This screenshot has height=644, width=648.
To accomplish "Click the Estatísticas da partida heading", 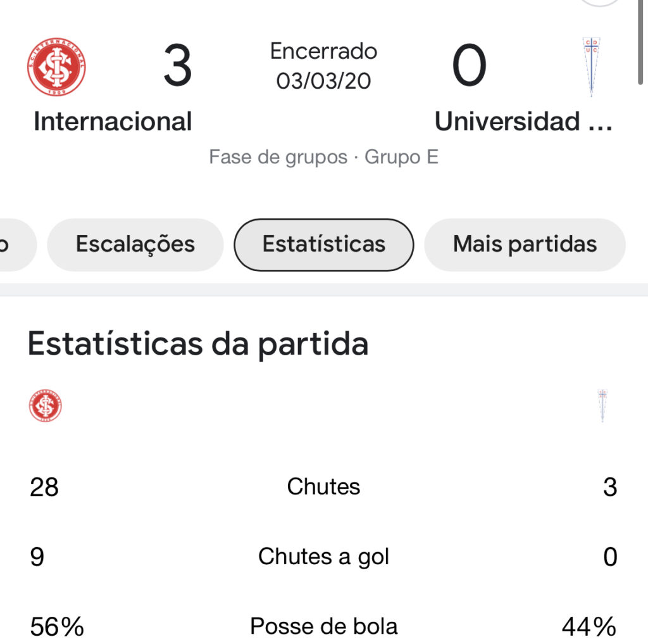I will 198,344.
